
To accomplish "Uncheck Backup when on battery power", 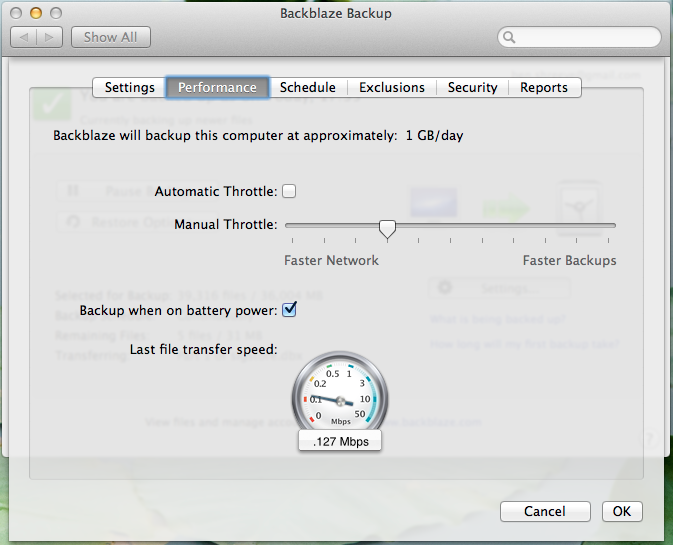I will 289,309.
